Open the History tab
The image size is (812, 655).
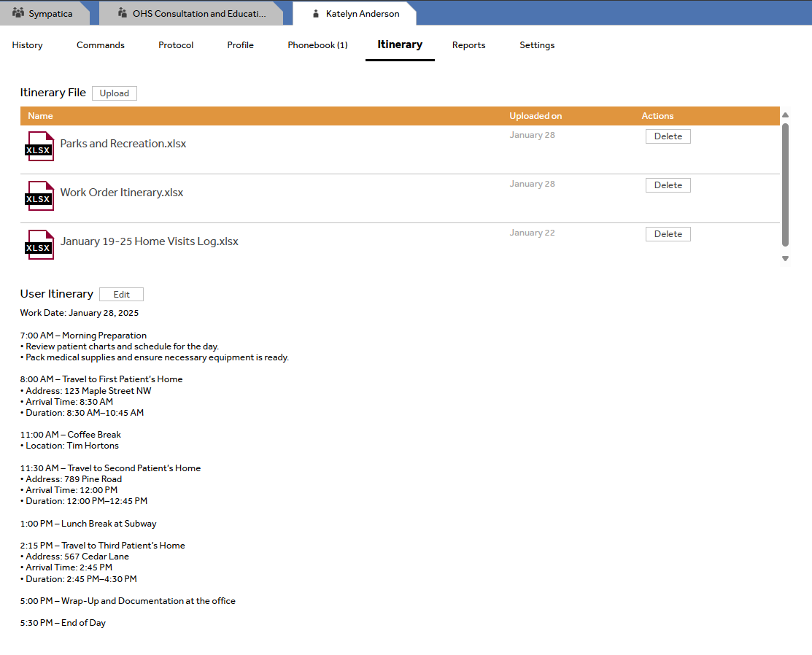point(28,45)
